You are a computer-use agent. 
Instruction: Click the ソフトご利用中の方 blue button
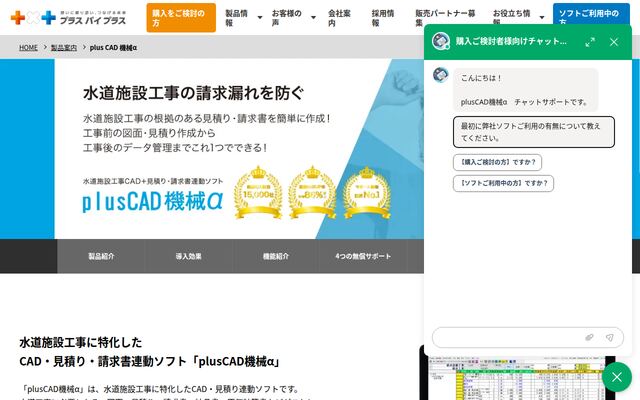click(591, 14)
